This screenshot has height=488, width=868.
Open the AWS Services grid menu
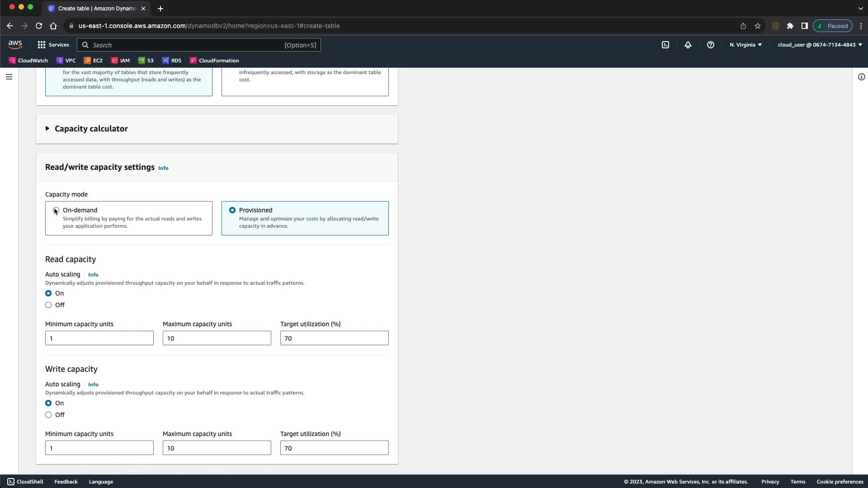[x=53, y=45]
